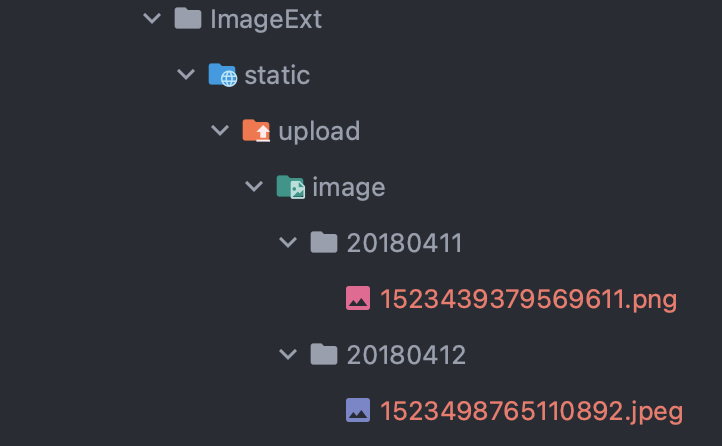Select the upload folder label
The width and height of the screenshot is (722, 446).
click(319, 131)
